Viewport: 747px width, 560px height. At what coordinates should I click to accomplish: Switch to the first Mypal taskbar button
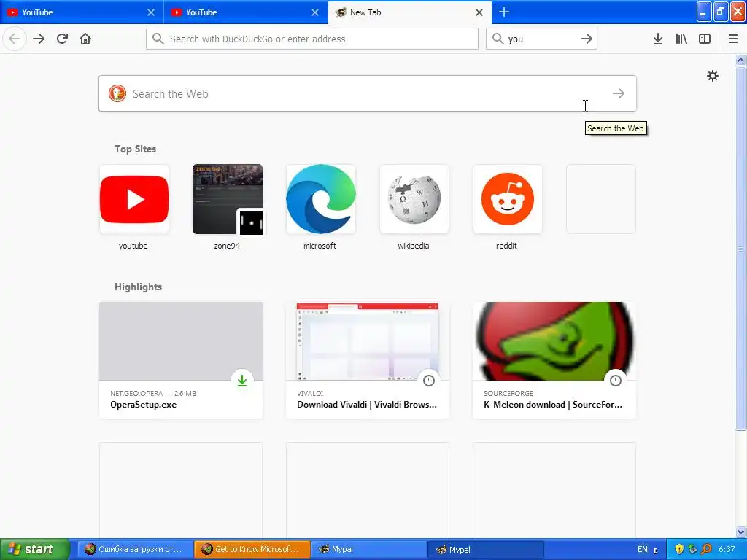point(368,549)
